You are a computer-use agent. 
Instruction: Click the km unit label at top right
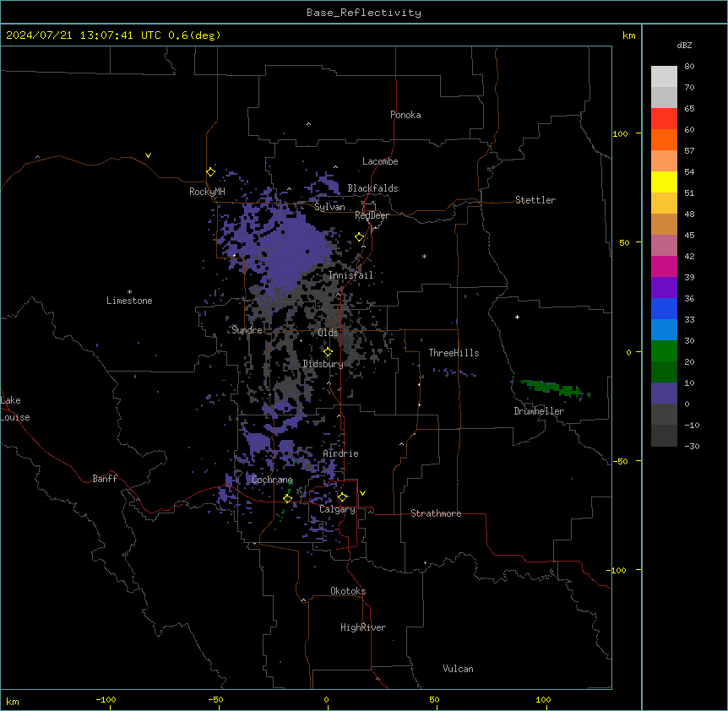click(x=629, y=35)
